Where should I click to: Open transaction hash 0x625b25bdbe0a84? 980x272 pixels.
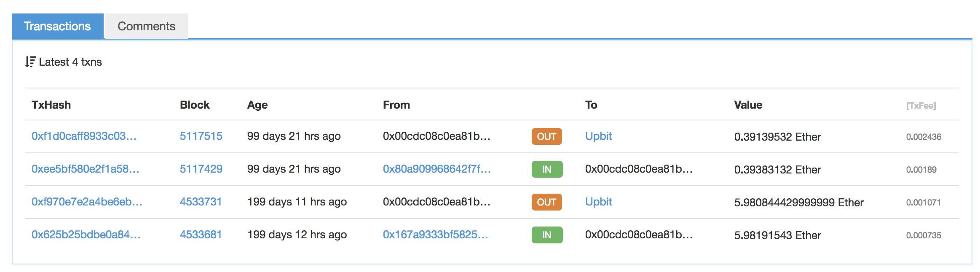[86, 235]
